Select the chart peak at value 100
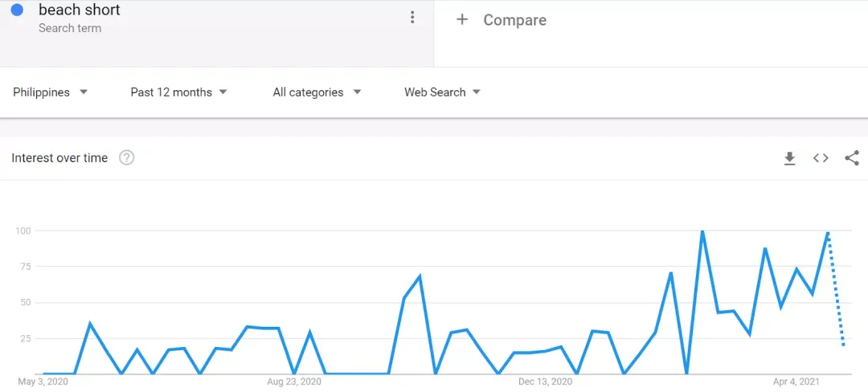This screenshot has height=392, width=868. click(702, 231)
